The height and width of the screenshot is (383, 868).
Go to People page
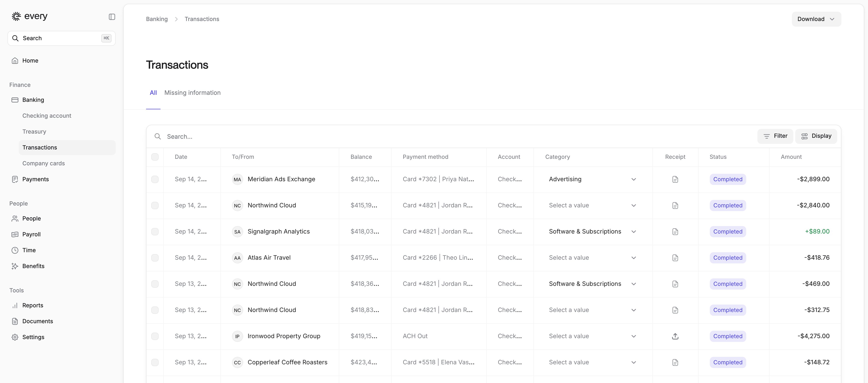(62, 218)
